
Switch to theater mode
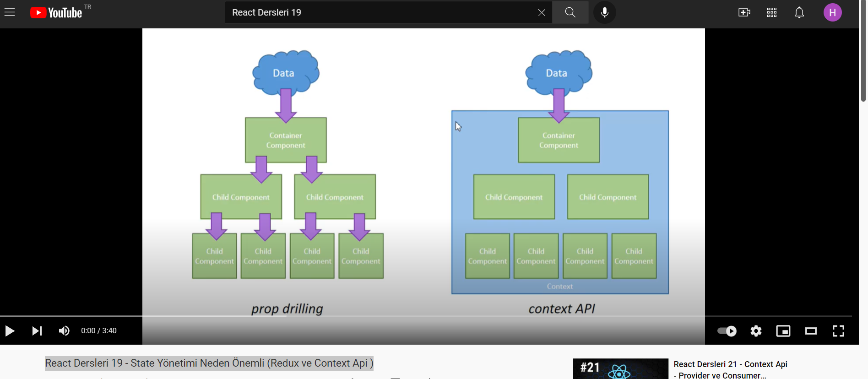point(811,331)
